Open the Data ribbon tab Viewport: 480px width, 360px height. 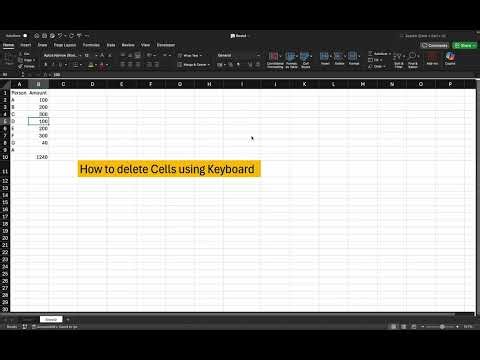111,45
